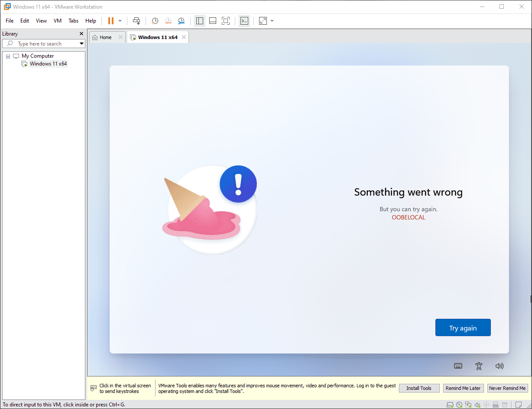The image size is (532, 409).
Task: Click Remind Me Later
Action: 463,388
